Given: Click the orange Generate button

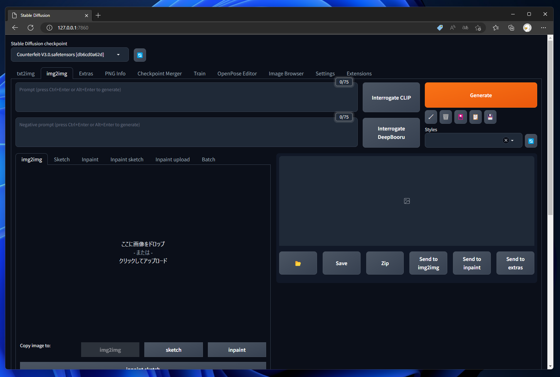Looking at the screenshot, I should point(481,95).
